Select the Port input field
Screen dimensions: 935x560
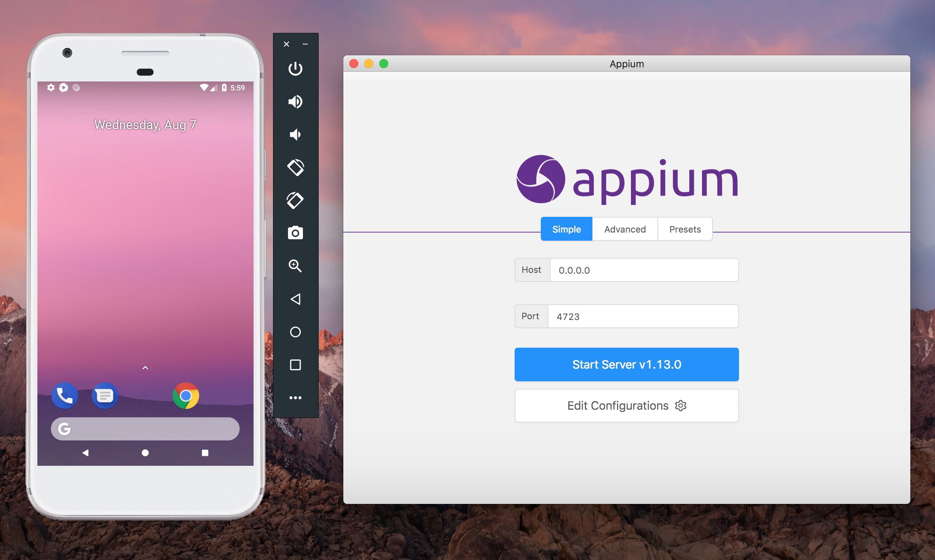642,317
